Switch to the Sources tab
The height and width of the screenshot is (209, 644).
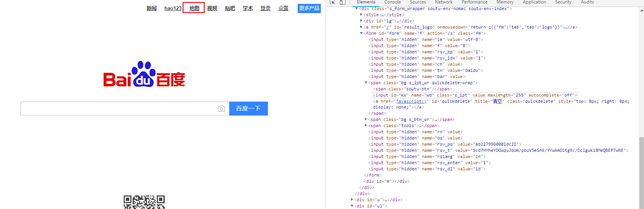coord(418,2)
